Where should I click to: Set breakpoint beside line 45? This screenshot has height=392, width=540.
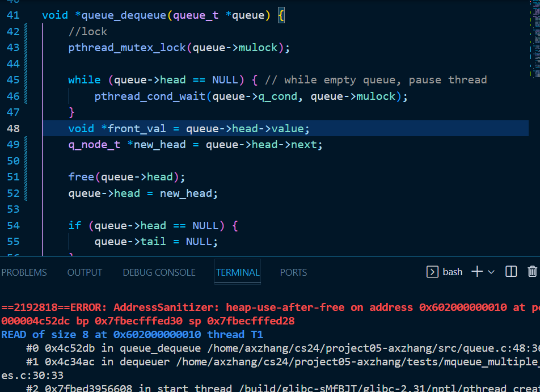(3, 80)
